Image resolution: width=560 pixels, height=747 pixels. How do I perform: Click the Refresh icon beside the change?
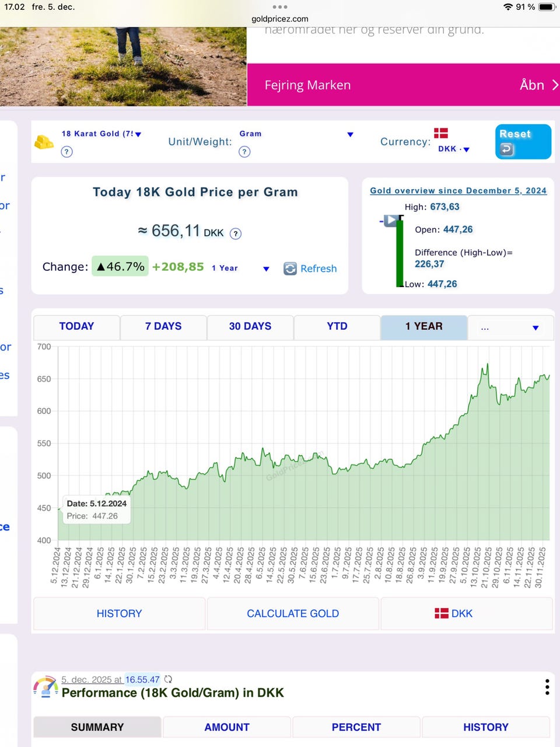pos(290,268)
